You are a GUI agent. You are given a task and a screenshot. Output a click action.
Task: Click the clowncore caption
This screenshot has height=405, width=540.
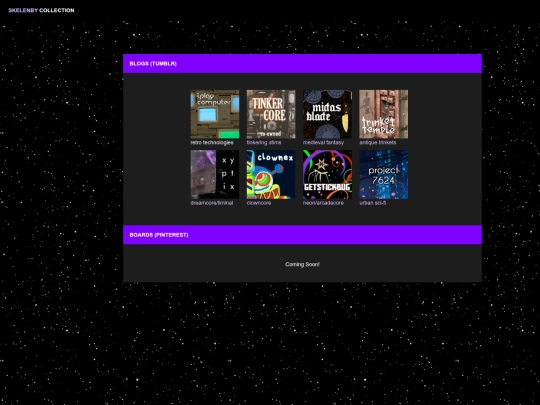[259, 203]
